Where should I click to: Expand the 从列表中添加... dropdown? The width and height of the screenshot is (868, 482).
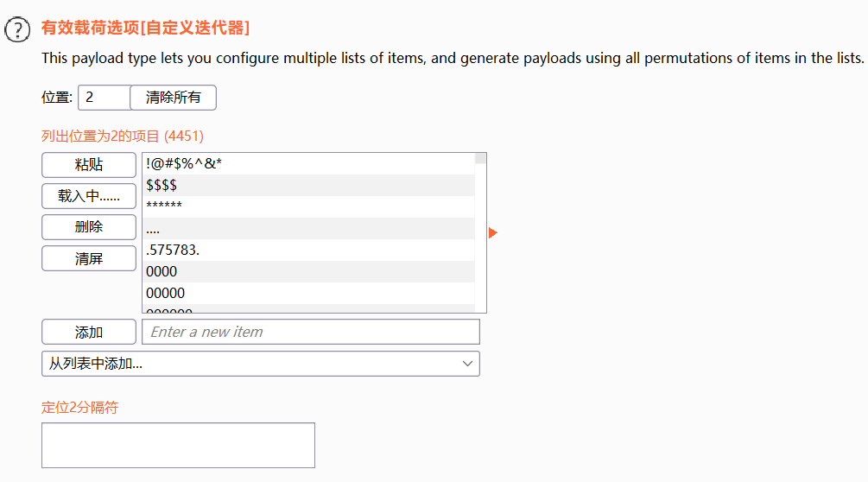[x=260, y=364]
